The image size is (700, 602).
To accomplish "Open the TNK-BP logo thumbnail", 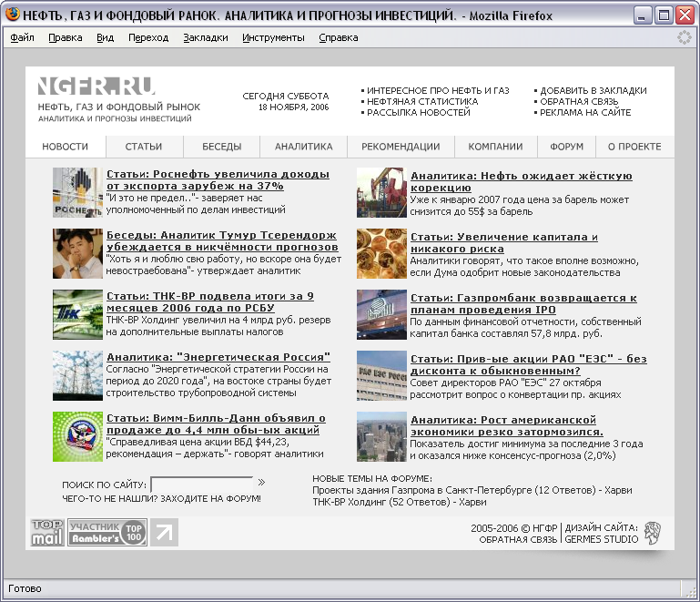I will (77, 314).
